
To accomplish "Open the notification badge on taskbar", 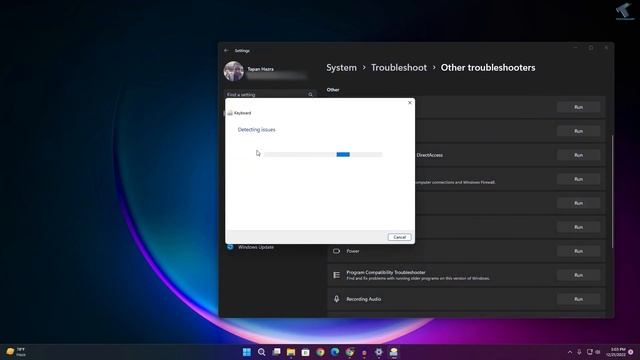I will tap(631, 352).
